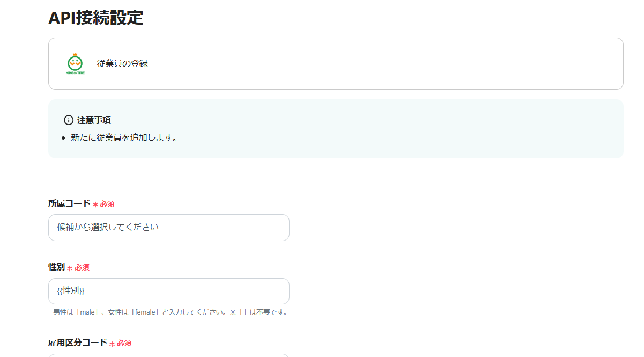Click the KING OF TIME app logo
Screen dimensions: 644x357
(x=75, y=63)
